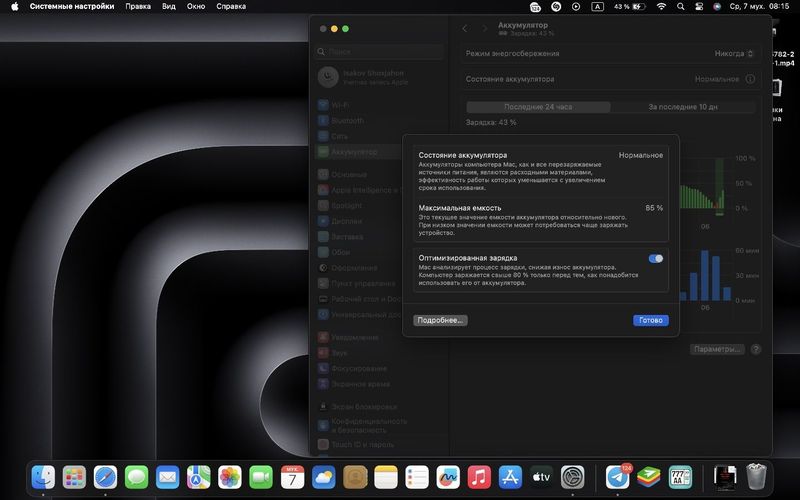This screenshot has height=500, width=800.
Task: Click the Подробнее… button
Action: [440, 320]
